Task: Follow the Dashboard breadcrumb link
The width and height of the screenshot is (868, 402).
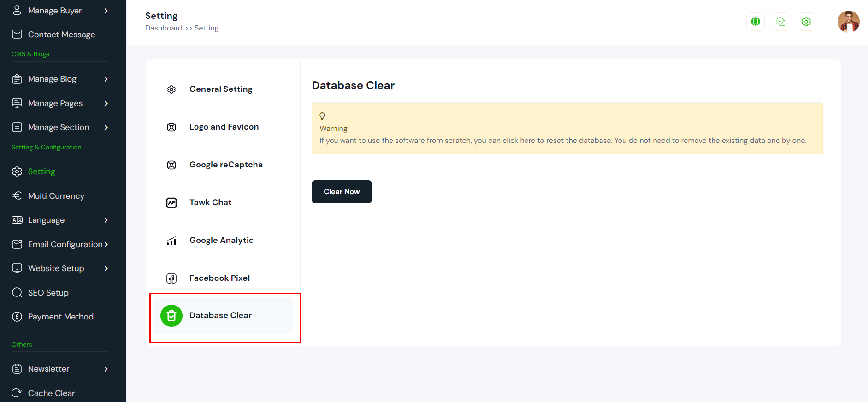Action: pos(164,28)
